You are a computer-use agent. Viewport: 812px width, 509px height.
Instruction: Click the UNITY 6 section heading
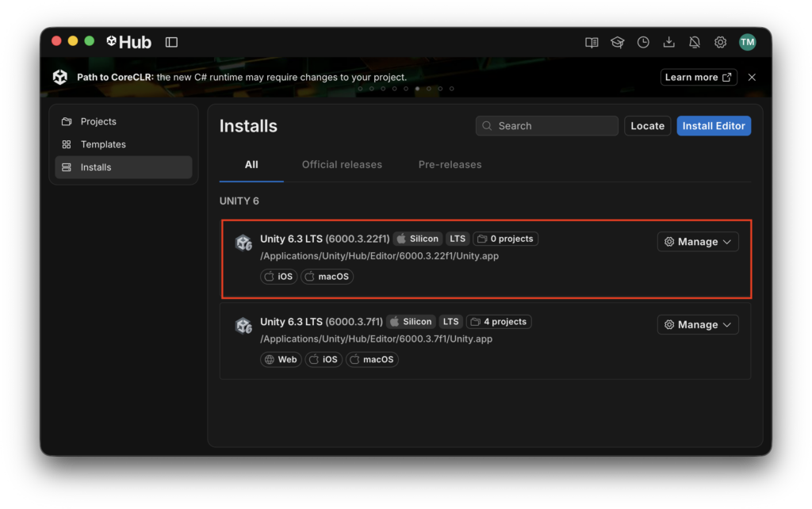[x=239, y=201]
